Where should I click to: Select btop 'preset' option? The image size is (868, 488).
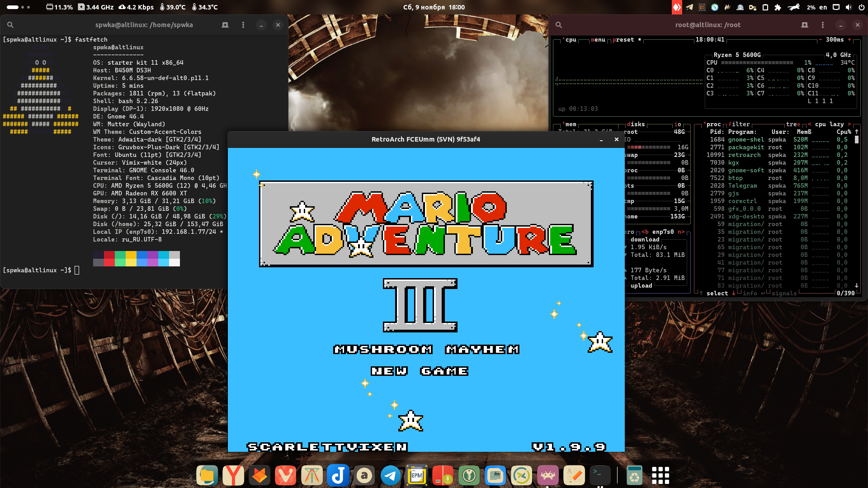[623, 40]
